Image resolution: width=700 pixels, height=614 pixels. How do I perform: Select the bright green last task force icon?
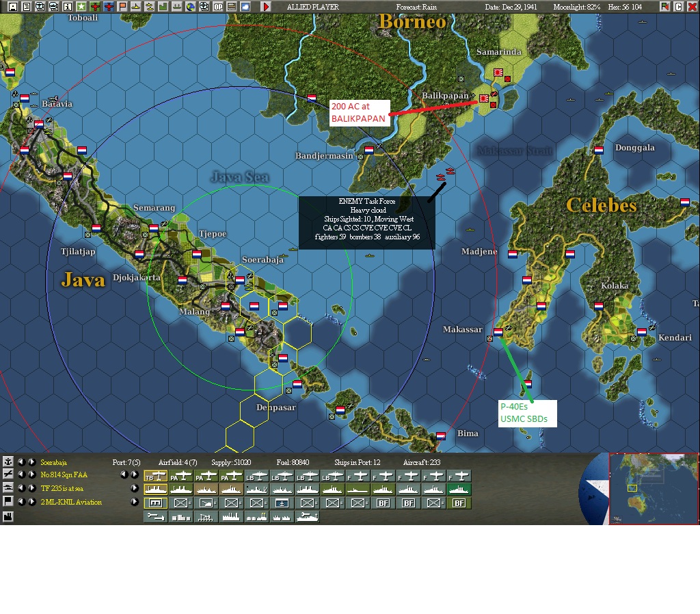(459, 490)
